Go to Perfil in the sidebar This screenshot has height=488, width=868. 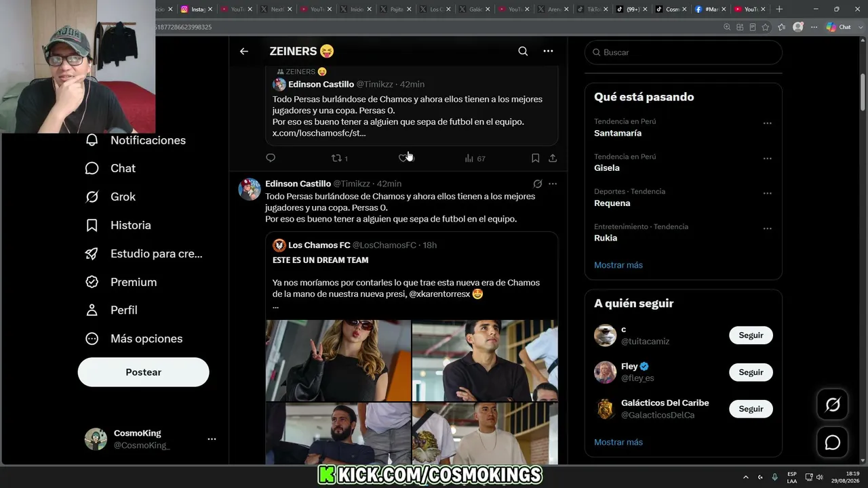(x=111, y=310)
